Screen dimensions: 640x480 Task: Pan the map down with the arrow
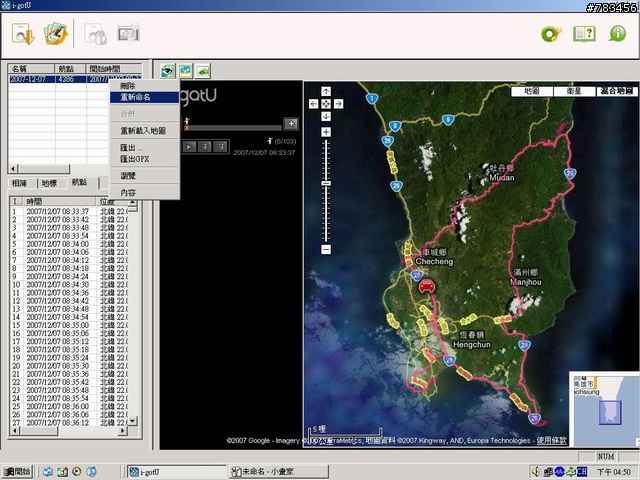(326, 116)
